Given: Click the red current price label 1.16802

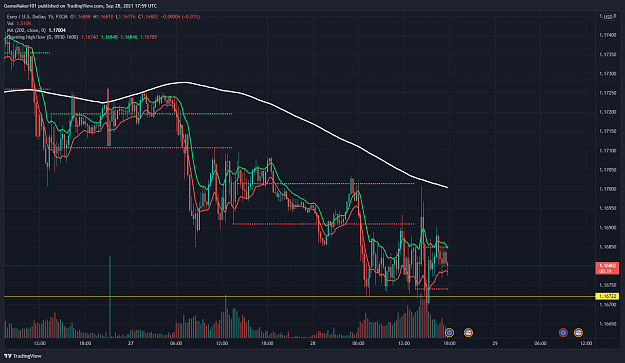Looking at the screenshot, I should click(x=607, y=268).
